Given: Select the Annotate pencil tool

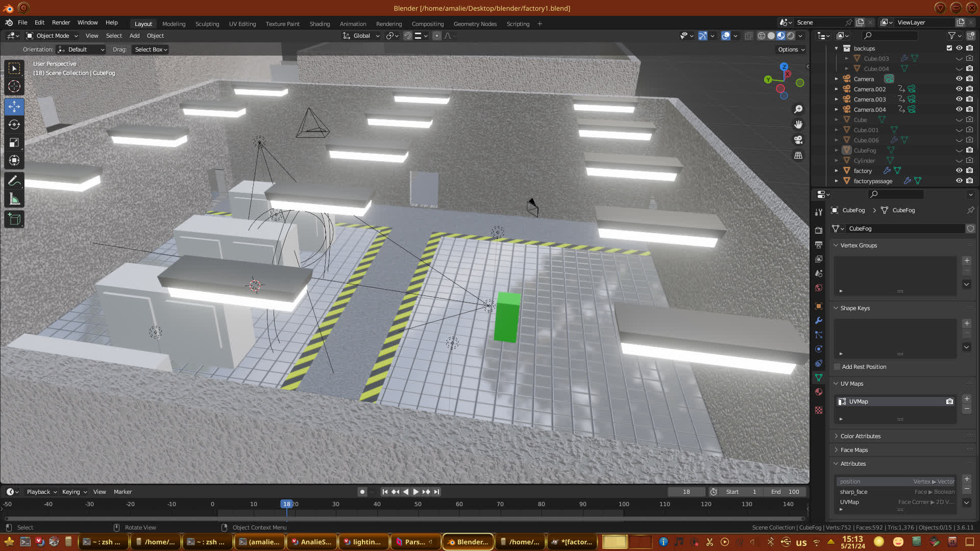Looking at the screenshot, I should point(14,181).
